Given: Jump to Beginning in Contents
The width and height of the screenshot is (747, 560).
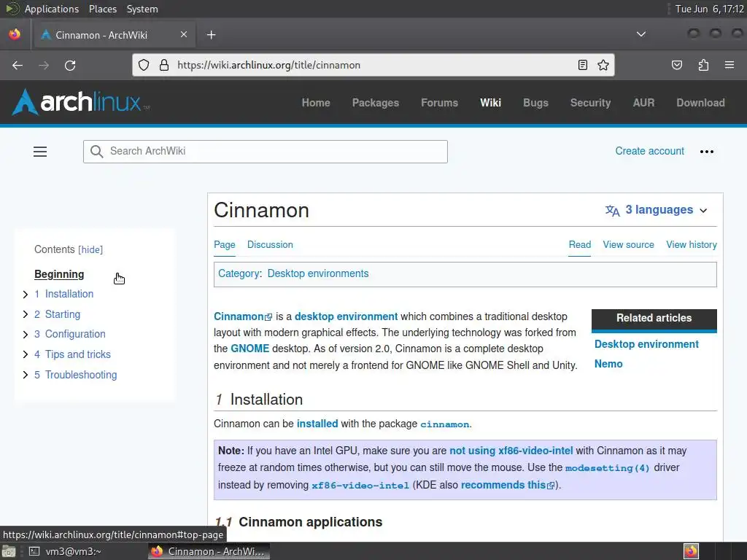Looking at the screenshot, I should tap(59, 274).
